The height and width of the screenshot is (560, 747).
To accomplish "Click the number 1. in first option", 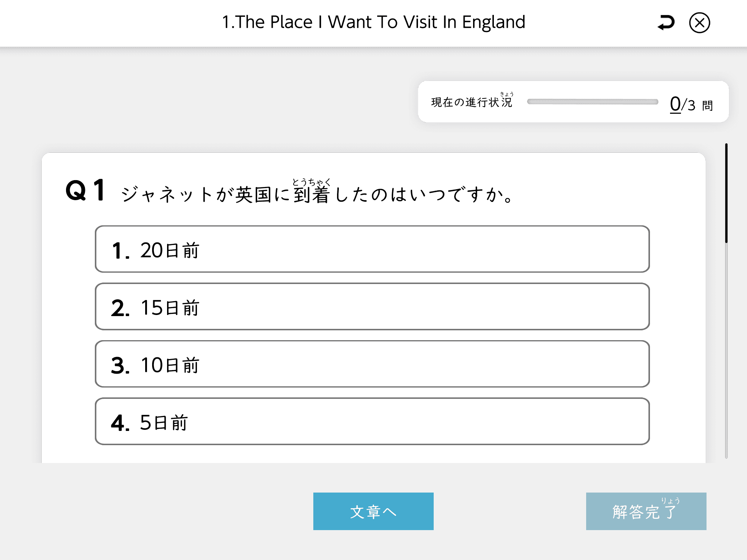I will (121, 251).
